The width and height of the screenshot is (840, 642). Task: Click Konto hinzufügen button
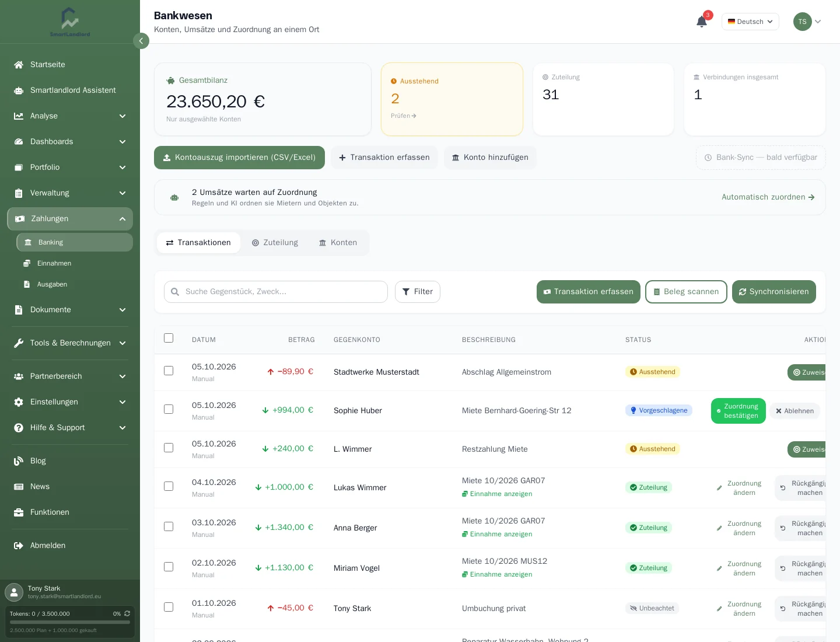[490, 158]
